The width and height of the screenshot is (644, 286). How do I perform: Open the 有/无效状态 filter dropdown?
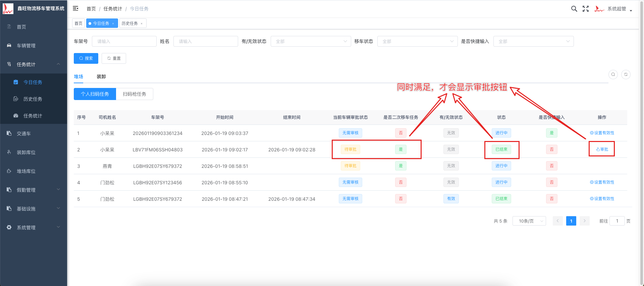[311, 41]
